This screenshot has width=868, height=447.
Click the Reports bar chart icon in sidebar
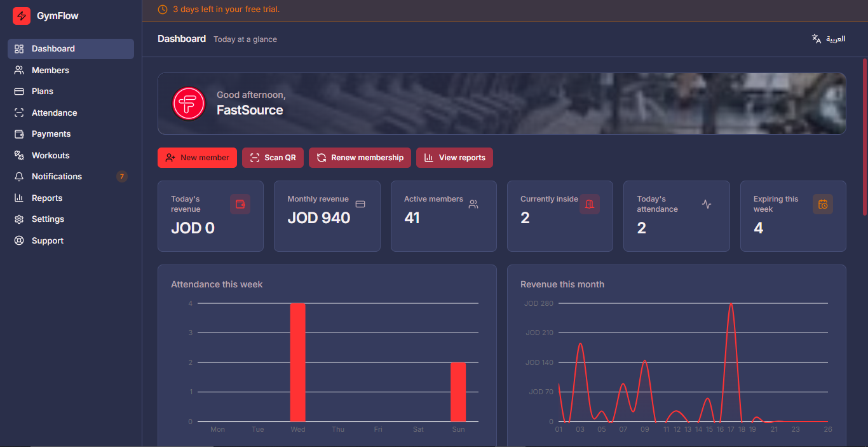[x=19, y=198]
